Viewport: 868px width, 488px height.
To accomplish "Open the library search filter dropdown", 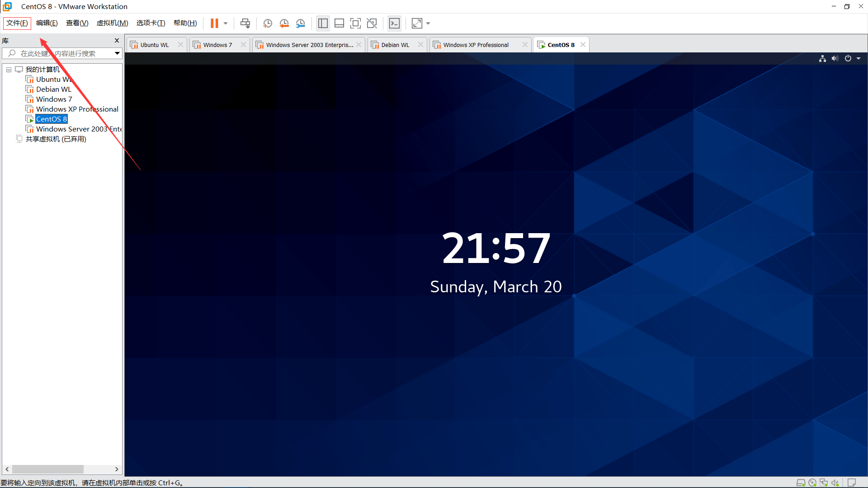I will (117, 53).
